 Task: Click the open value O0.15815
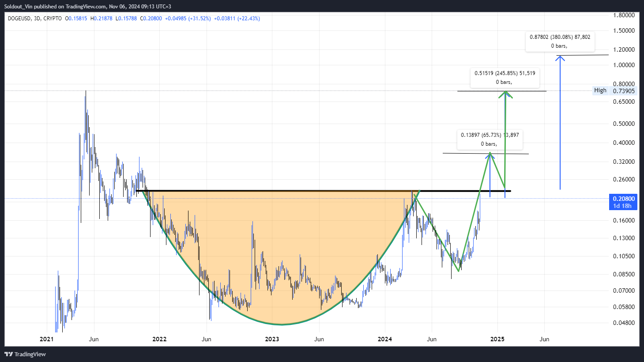click(76, 19)
